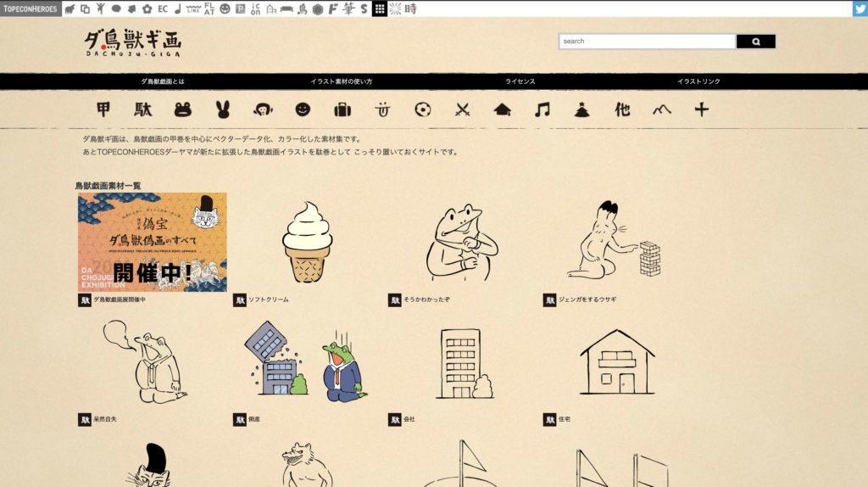Open the house illustration
Screen dimensions: 868x487
pos(617,361)
